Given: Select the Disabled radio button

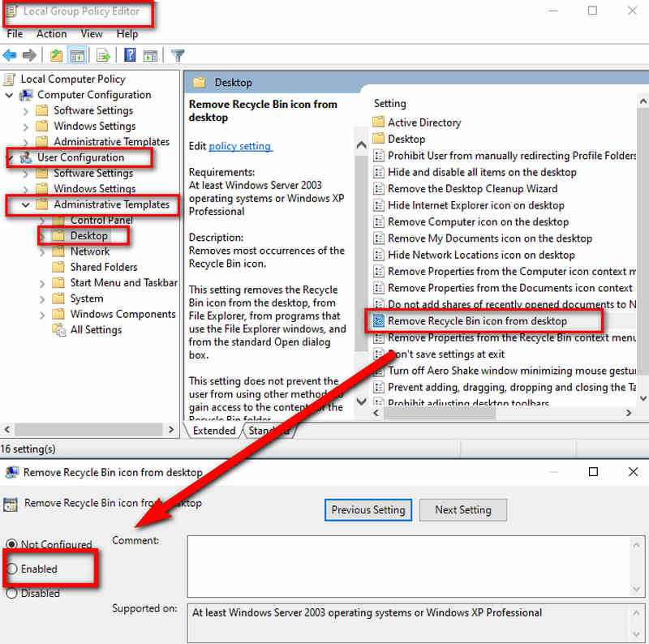Looking at the screenshot, I should 12,594.
